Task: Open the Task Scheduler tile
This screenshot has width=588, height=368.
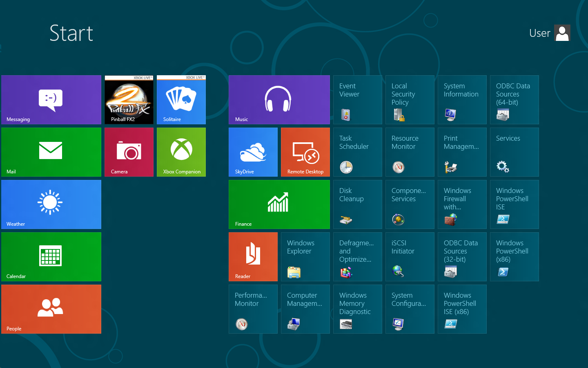Action: [358, 152]
